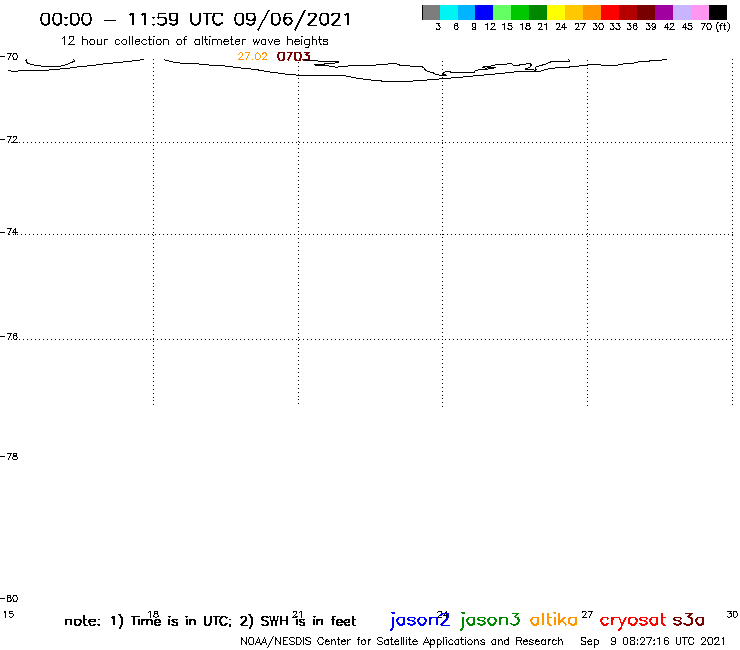Click the '30' longitude label at bottom right
740x650 pixels.
pyautogui.click(x=732, y=615)
